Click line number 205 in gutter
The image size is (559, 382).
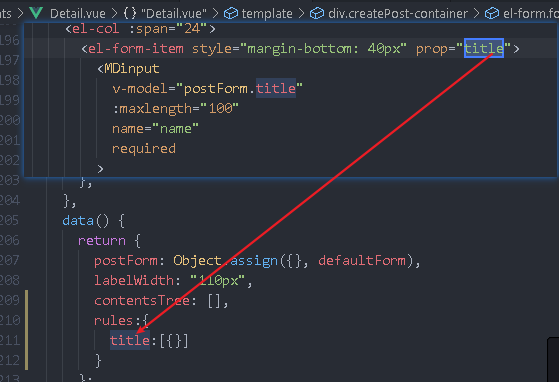tap(9, 220)
